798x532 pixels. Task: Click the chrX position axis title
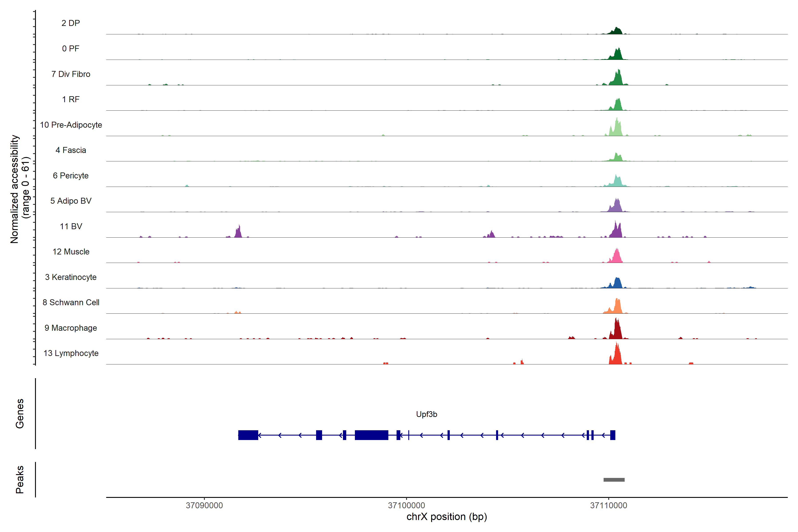click(x=446, y=517)
